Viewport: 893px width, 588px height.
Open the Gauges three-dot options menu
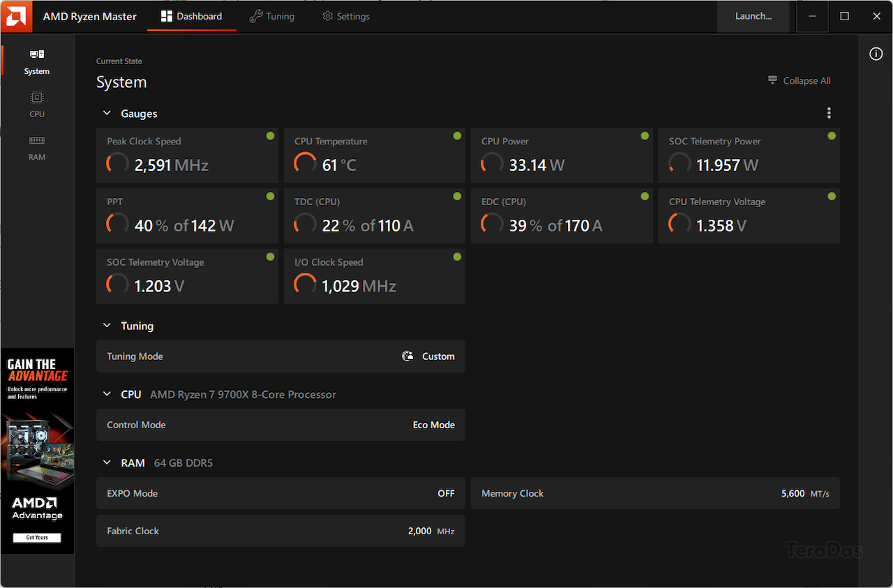click(x=829, y=113)
